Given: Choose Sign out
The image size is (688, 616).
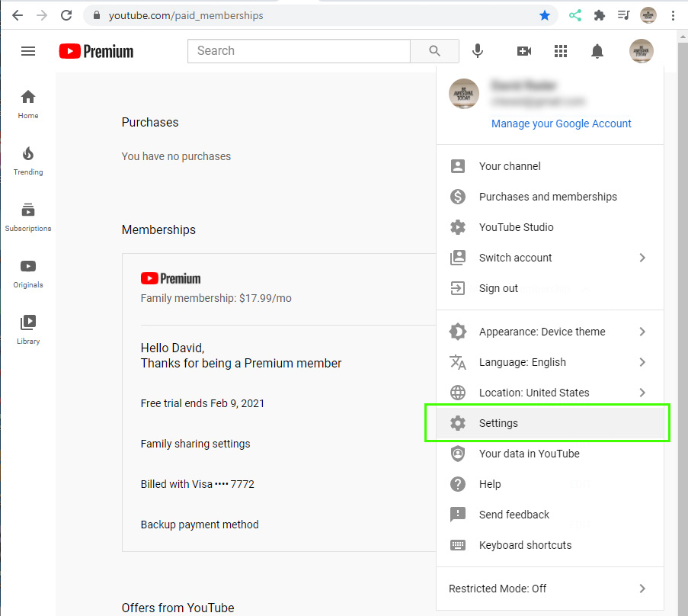Looking at the screenshot, I should 550,288.
